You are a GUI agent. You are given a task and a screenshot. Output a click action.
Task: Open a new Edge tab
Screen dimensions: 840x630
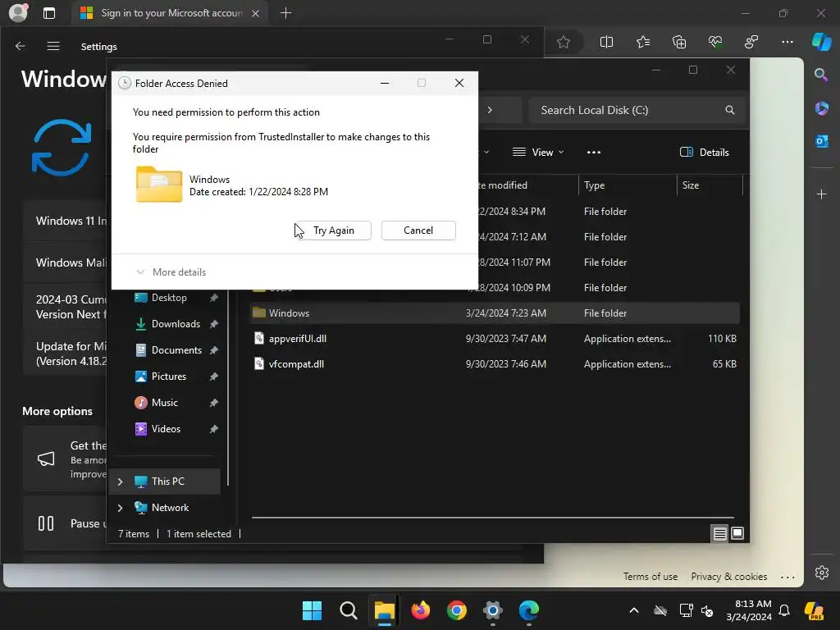(285, 13)
